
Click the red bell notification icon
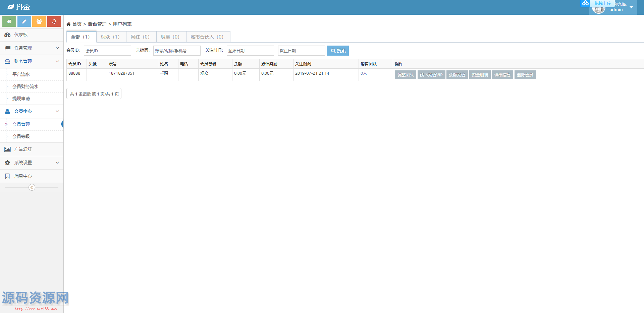coord(54,21)
